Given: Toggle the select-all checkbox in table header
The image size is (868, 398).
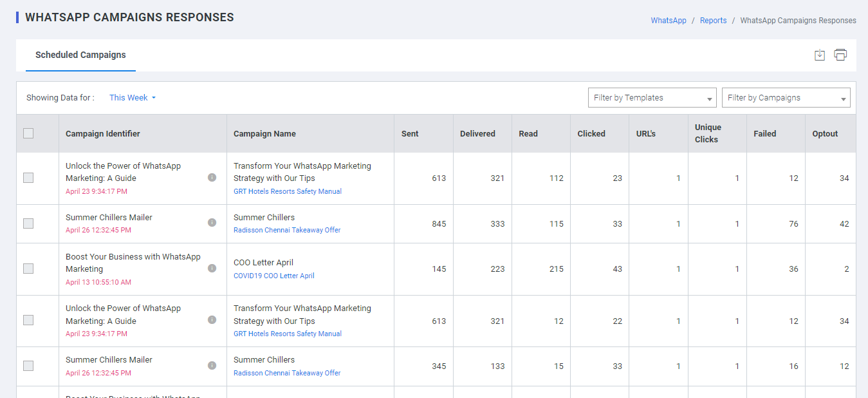Looking at the screenshot, I should click(28, 133).
